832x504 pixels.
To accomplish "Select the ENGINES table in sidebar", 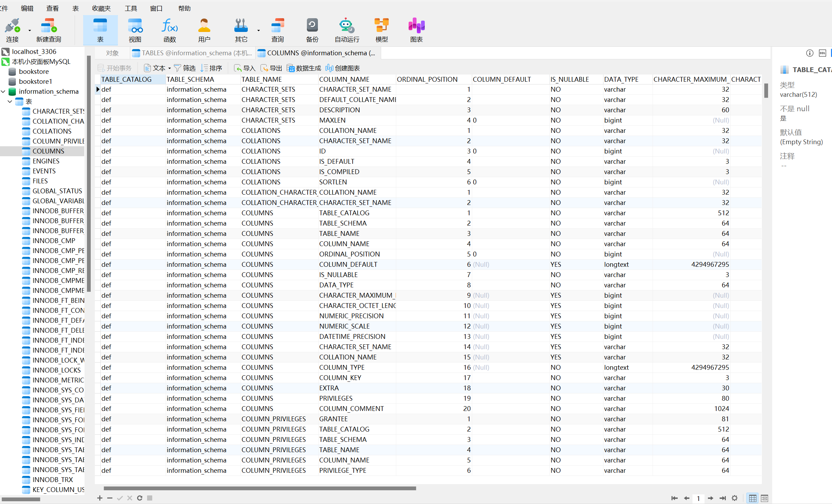I will (x=46, y=161).
